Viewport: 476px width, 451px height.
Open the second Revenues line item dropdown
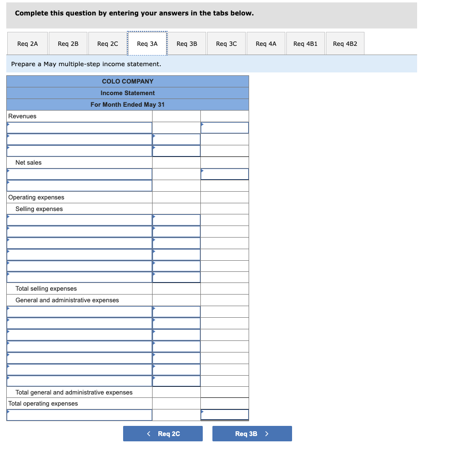(79, 139)
